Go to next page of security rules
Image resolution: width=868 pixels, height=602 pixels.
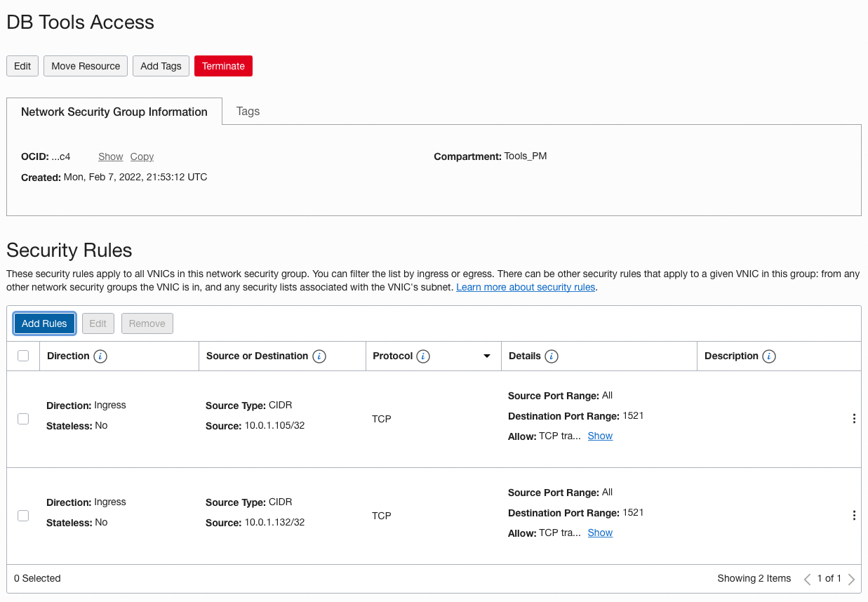click(x=851, y=579)
